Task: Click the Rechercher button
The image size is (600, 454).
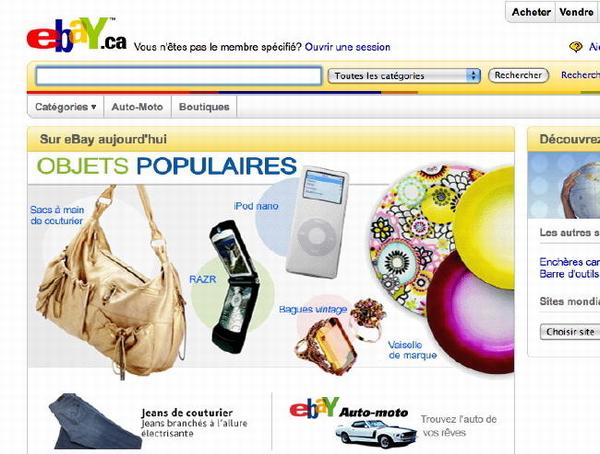Action: 518,75
